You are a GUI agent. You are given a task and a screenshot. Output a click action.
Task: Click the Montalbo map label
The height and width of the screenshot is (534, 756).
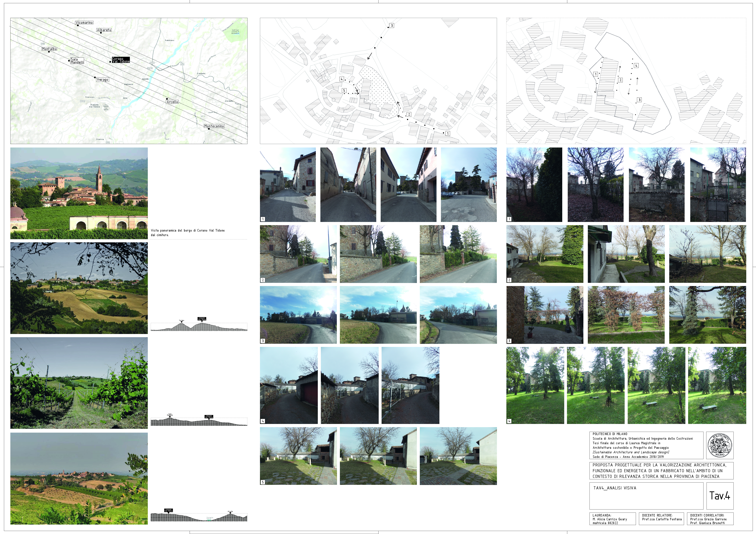click(x=49, y=49)
